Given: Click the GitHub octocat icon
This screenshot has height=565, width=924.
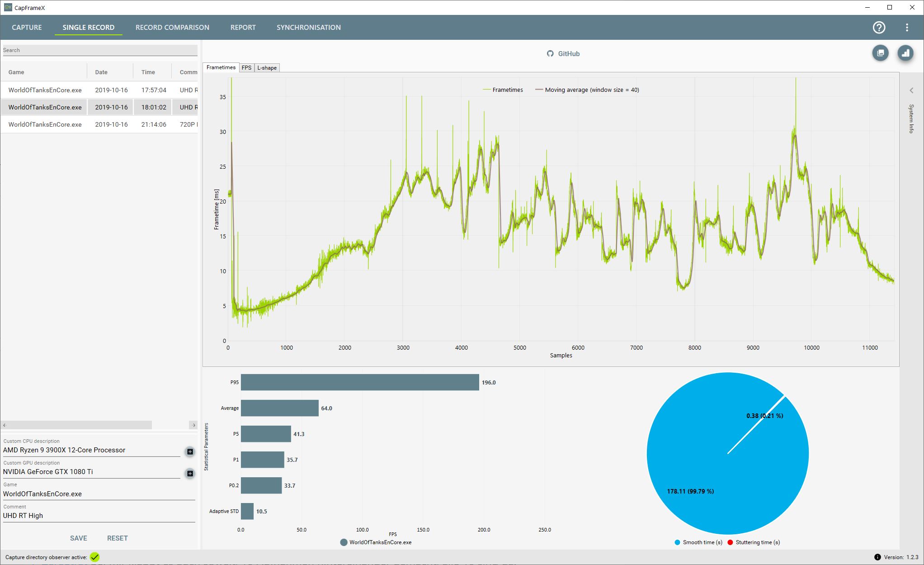Looking at the screenshot, I should 550,53.
